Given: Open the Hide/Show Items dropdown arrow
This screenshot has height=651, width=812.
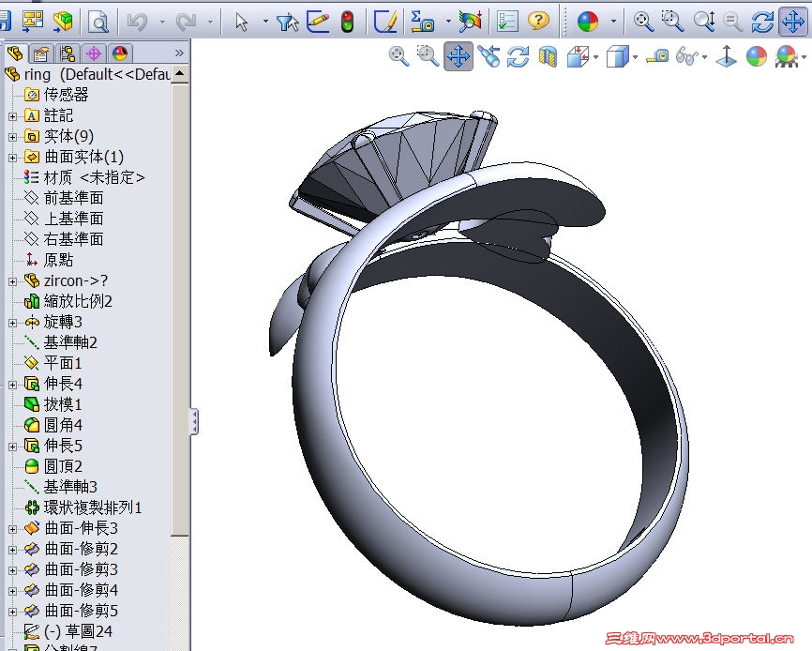Looking at the screenshot, I should coord(705,57).
